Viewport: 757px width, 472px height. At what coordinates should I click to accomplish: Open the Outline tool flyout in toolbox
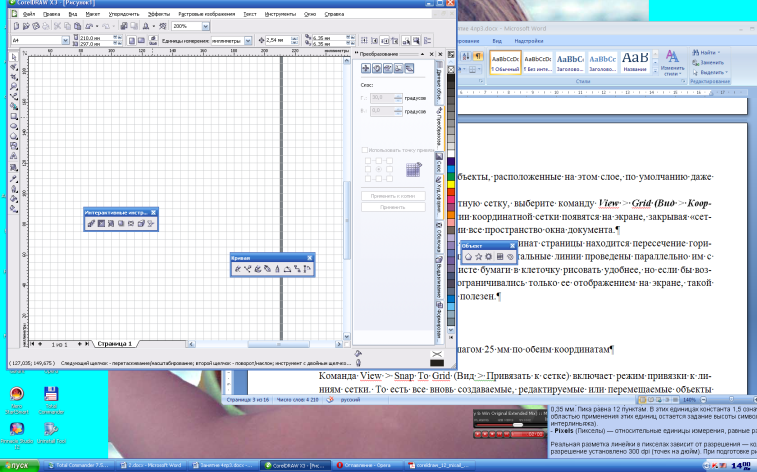(14, 189)
